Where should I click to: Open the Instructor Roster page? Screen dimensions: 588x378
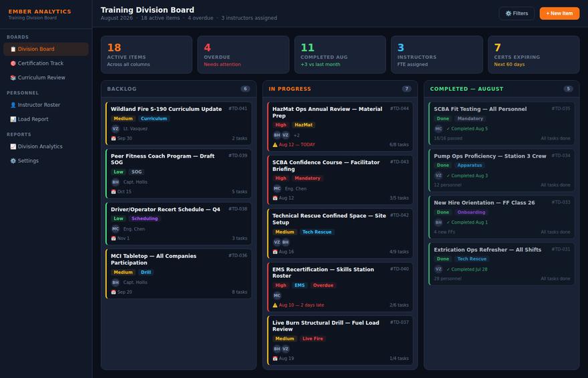(x=45, y=105)
